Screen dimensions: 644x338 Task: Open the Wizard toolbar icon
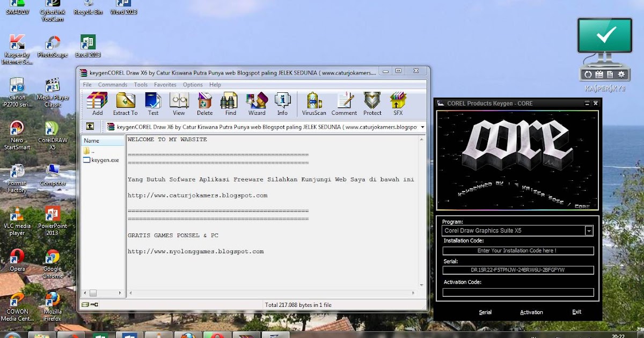coord(257,104)
